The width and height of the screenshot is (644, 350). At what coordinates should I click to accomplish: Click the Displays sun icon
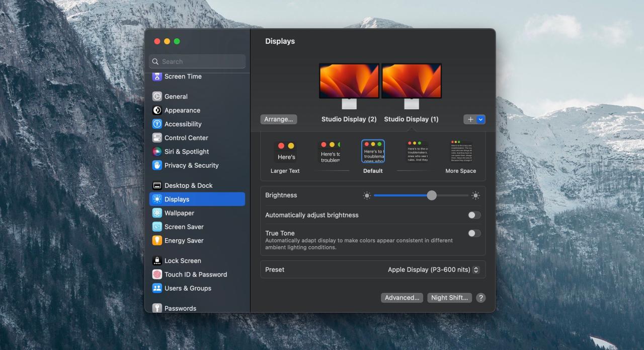click(157, 199)
